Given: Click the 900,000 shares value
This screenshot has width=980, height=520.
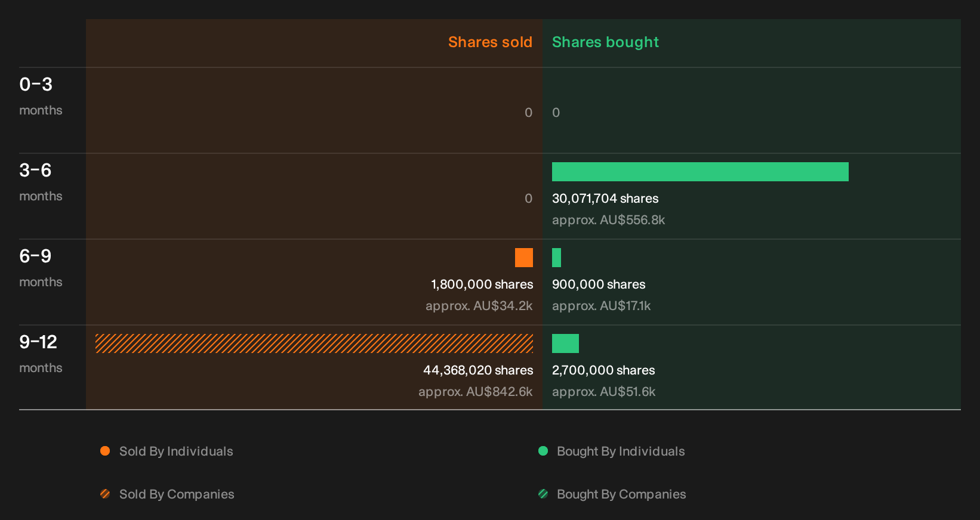Looking at the screenshot, I should [599, 284].
